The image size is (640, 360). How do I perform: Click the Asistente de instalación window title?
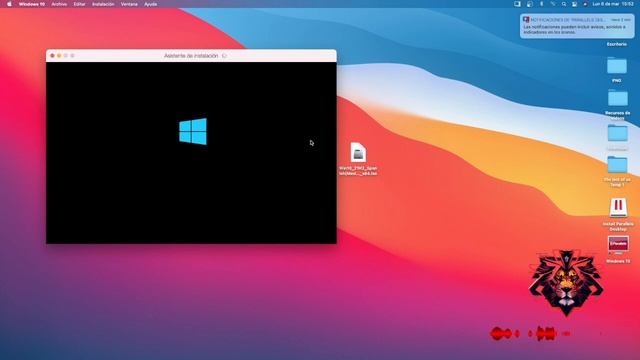click(191, 56)
